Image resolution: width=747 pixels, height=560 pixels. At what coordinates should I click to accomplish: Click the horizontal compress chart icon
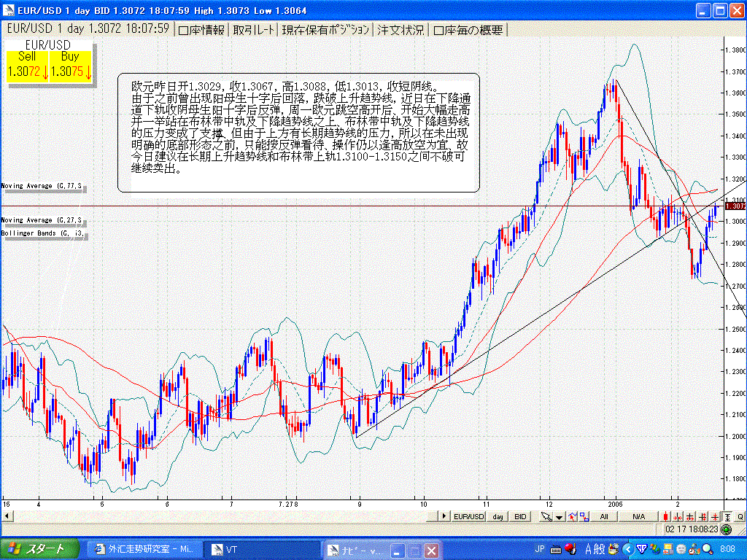(x=678, y=517)
